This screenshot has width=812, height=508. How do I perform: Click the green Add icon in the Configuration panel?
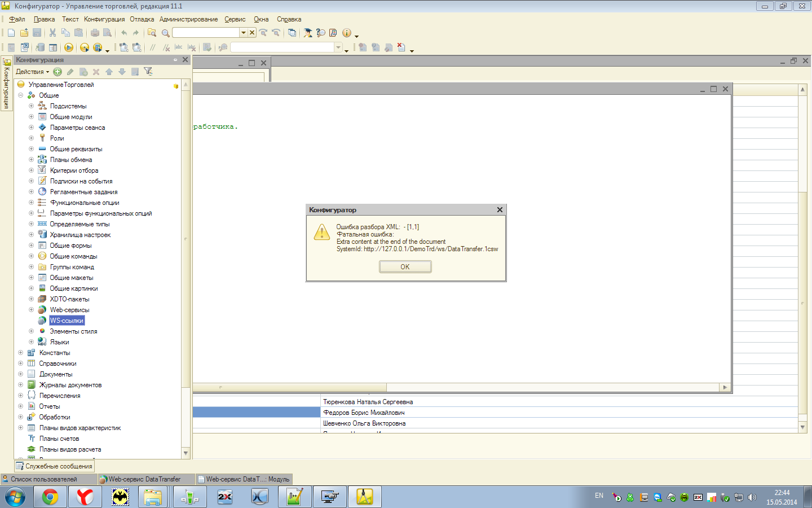(x=58, y=72)
